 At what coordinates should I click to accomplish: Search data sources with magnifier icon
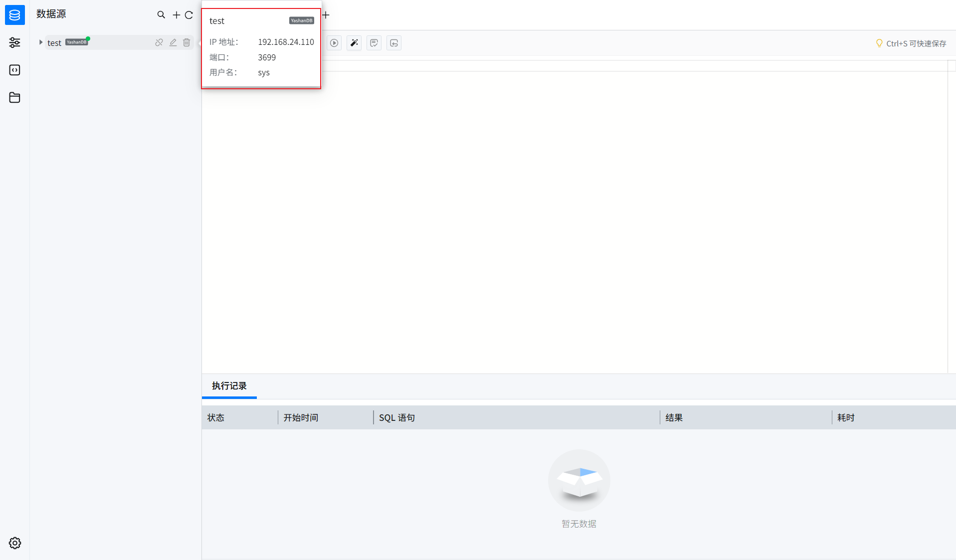click(161, 15)
